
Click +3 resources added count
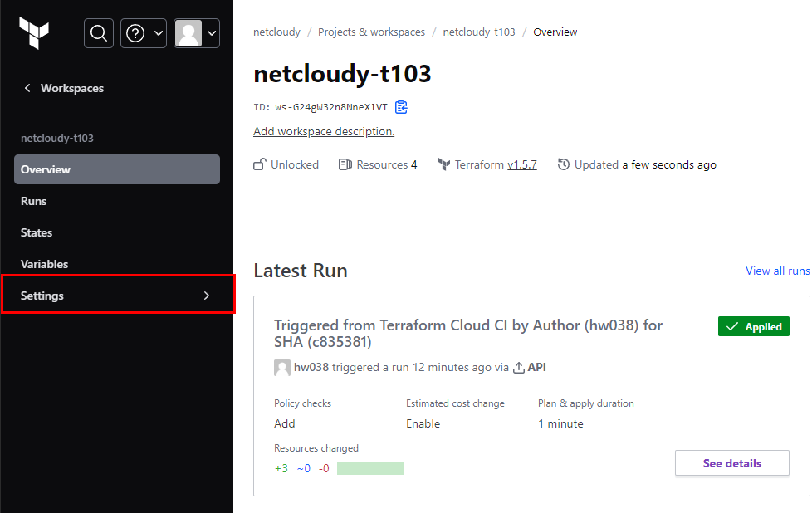point(281,468)
